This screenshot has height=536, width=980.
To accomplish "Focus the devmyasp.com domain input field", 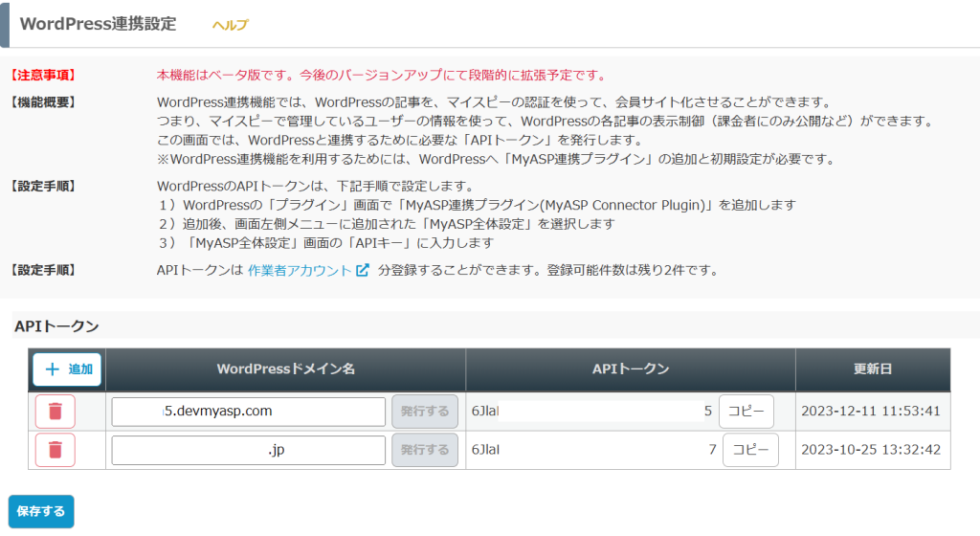I will pyautogui.click(x=249, y=412).
